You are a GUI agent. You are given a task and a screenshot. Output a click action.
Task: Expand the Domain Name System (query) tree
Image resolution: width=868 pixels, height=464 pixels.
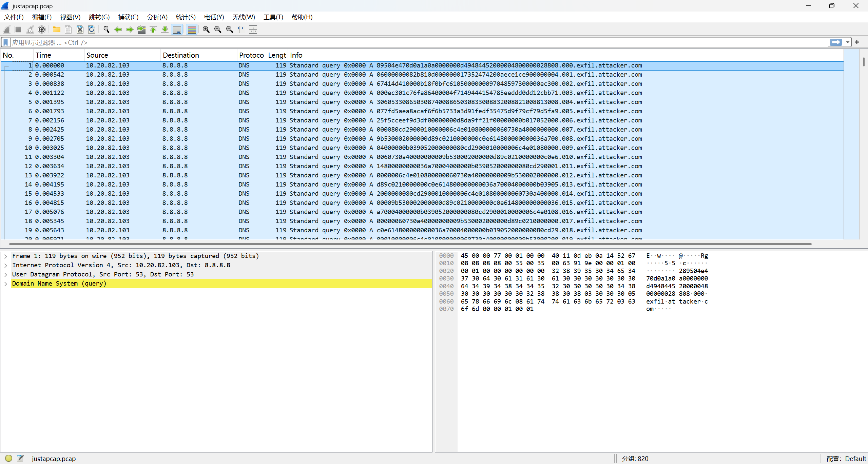[6, 284]
